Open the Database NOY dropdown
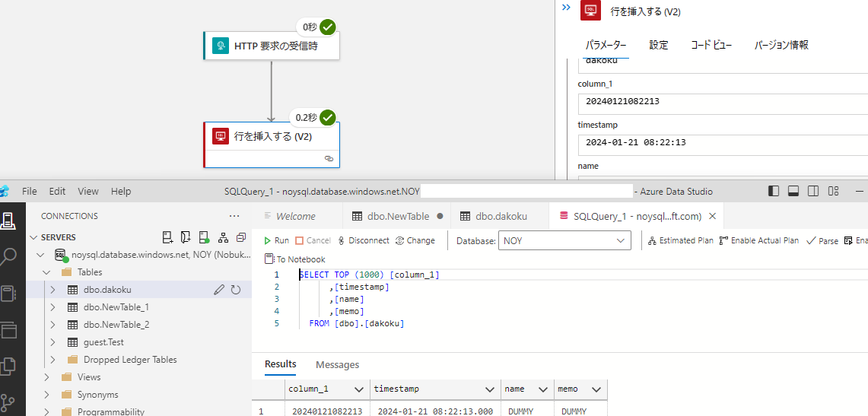 click(x=564, y=240)
